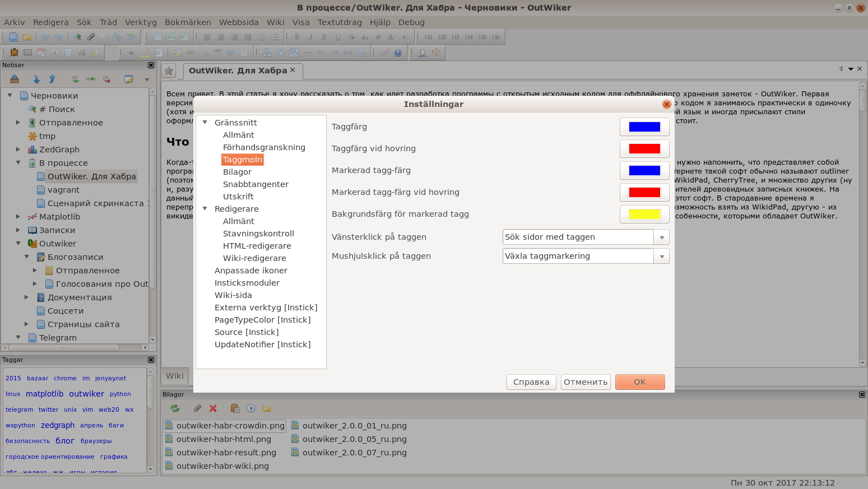The height and width of the screenshot is (489, 868).
Task: Click the quote marks toolbar icon
Action: [132, 53]
